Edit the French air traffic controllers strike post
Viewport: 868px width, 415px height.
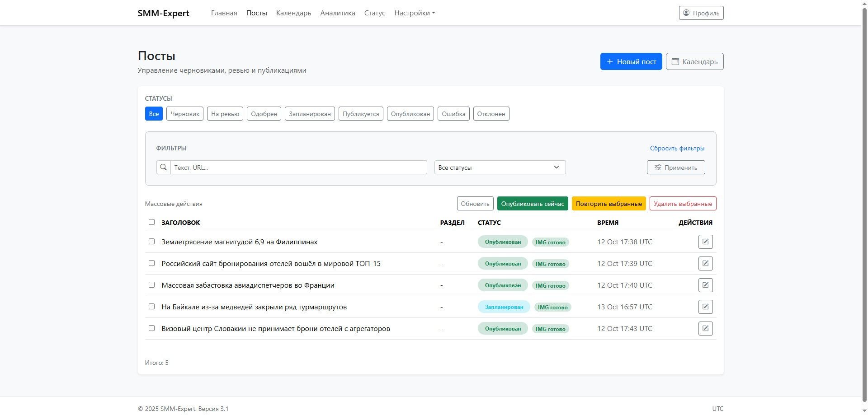pos(705,285)
